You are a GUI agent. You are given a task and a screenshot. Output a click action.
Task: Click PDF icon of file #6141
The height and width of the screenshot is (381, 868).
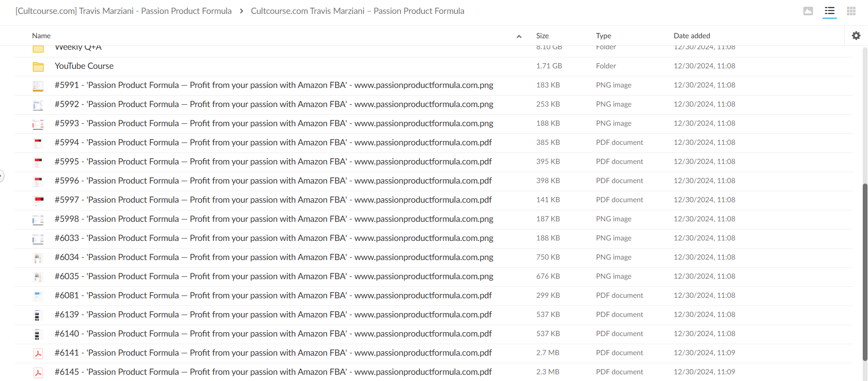[38, 353]
